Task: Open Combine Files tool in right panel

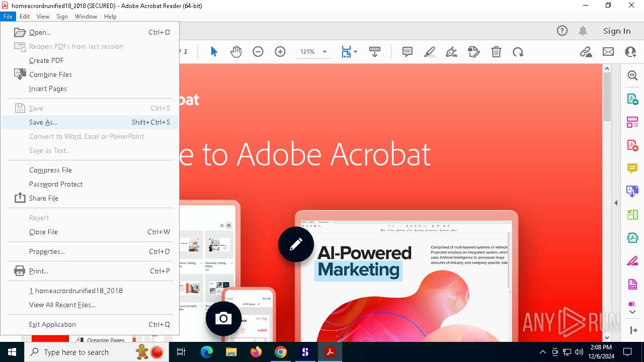Action: (632, 192)
